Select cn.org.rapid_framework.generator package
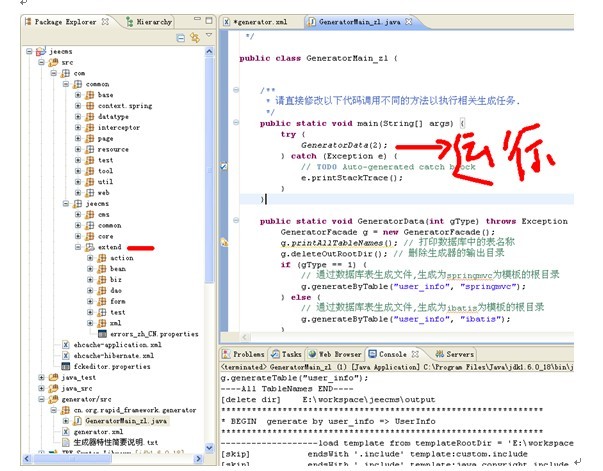The height and width of the screenshot is (471, 603). pos(135,410)
